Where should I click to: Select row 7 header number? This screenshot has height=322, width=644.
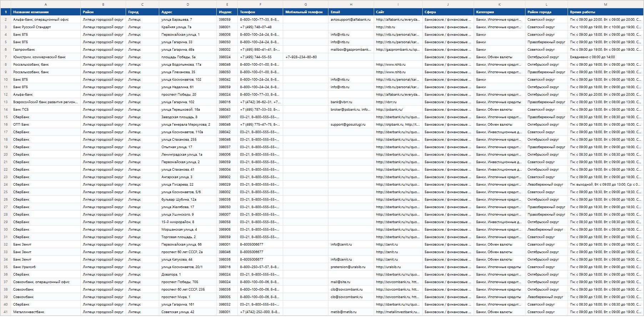[x=5, y=57]
